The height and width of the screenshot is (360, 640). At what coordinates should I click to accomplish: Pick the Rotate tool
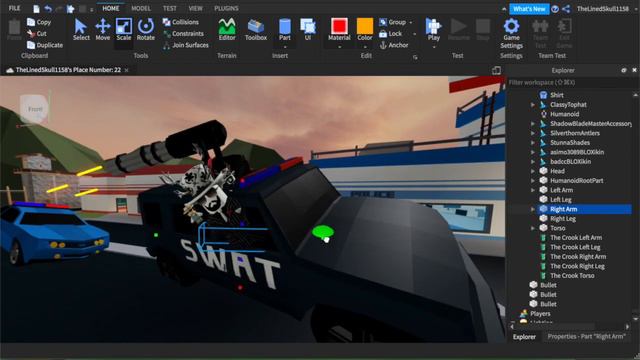pos(146,30)
